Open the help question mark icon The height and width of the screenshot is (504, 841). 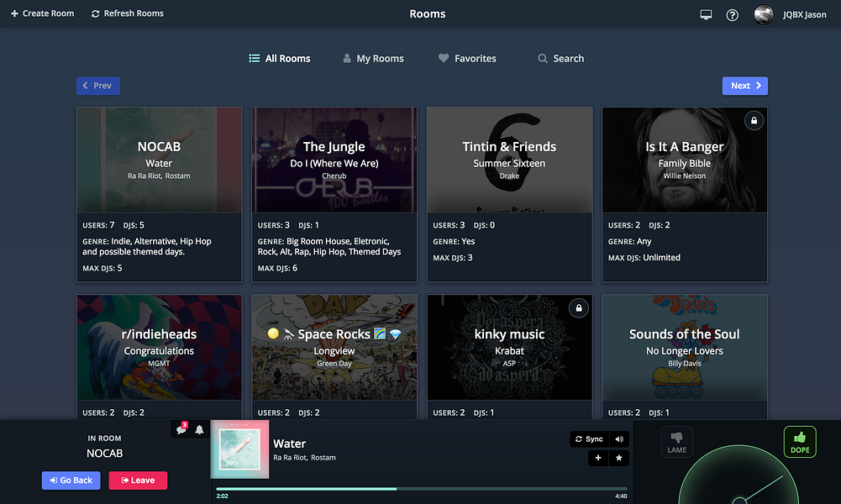point(732,15)
